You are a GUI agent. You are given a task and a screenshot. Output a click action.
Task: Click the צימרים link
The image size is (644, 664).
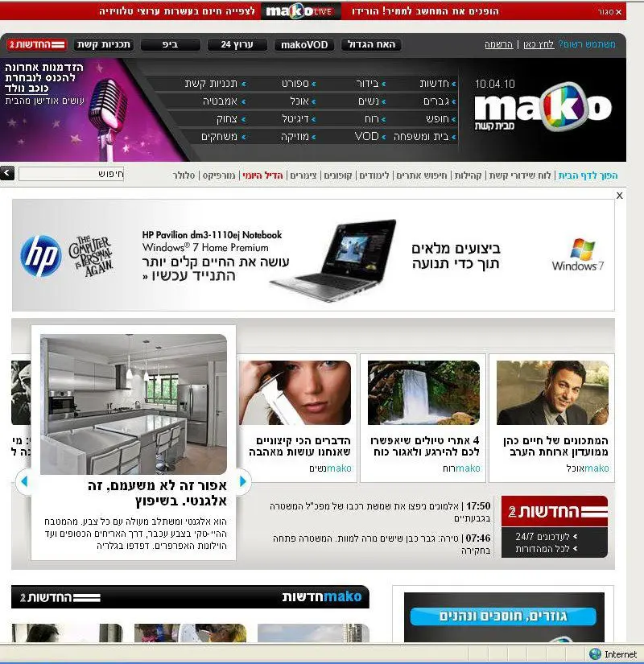(x=303, y=175)
